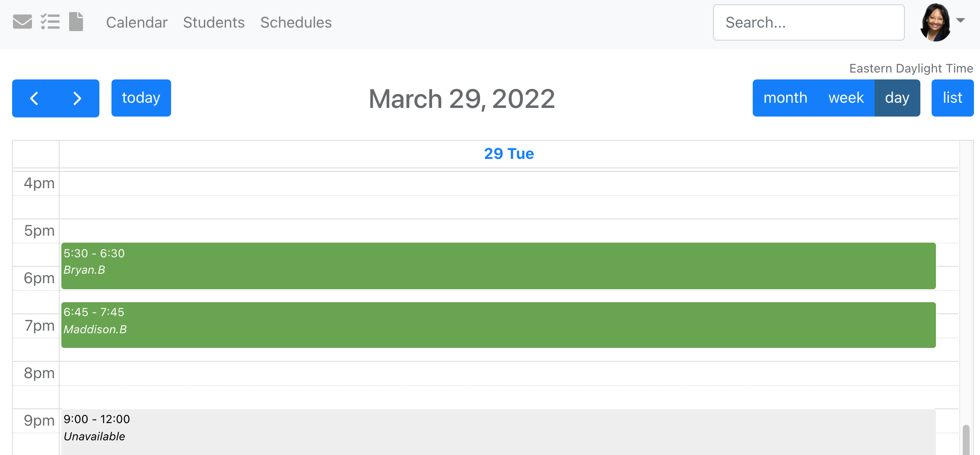
Task: Click the 29 Tue header link
Action: tap(509, 154)
